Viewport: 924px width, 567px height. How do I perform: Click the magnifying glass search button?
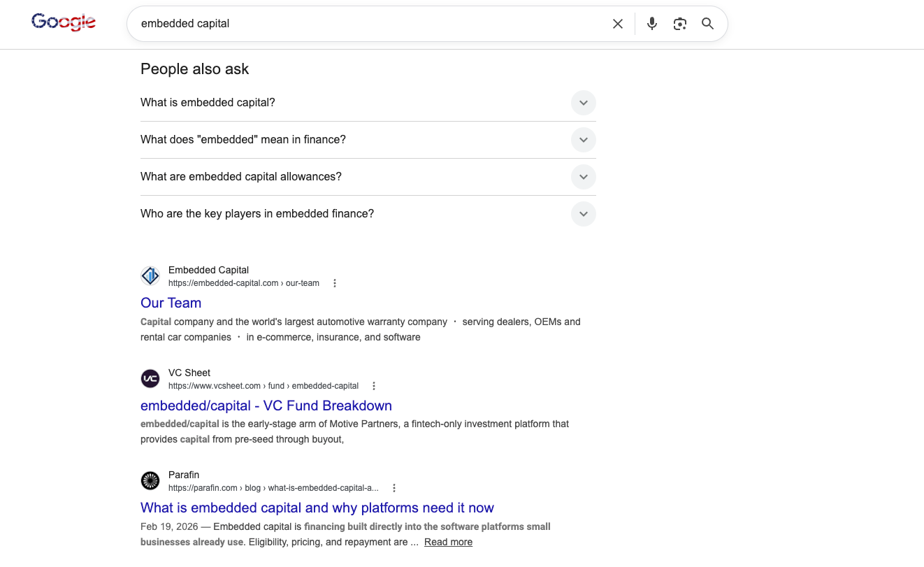(707, 24)
